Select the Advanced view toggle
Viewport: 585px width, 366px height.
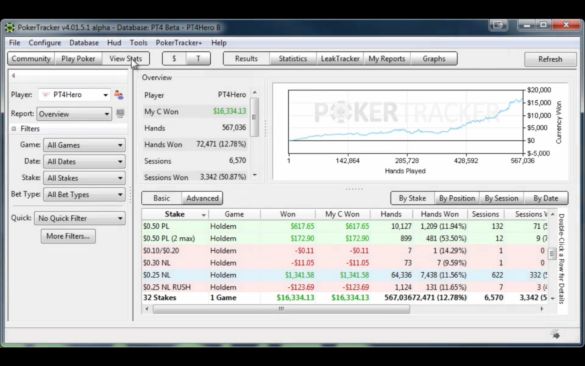[x=202, y=198]
